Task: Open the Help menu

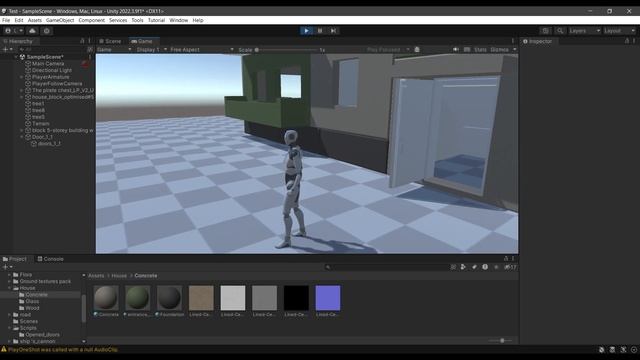Action: [x=198, y=20]
